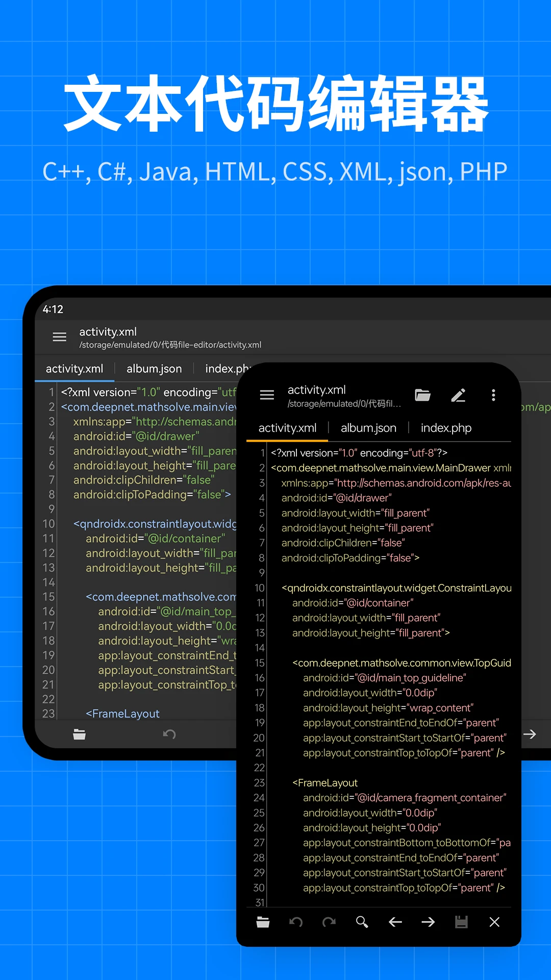Tap the left arrow in the phone's bottom toolbar
Screen dimensions: 551x980
click(x=395, y=922)
